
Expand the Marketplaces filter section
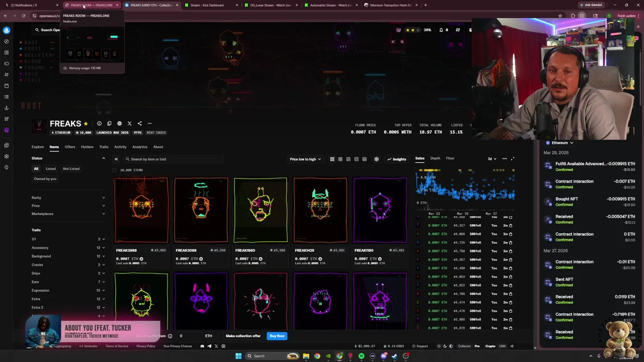(x=68, y=214)
